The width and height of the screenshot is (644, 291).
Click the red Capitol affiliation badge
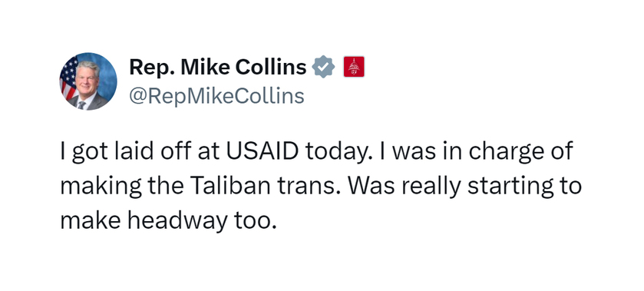coord(354,67)
